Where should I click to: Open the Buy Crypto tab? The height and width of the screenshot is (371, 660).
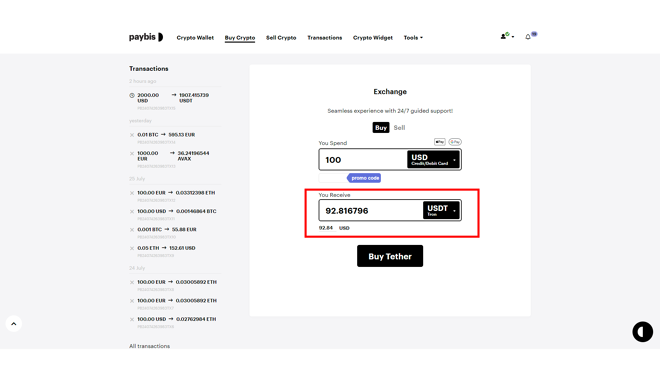(240, 37)
